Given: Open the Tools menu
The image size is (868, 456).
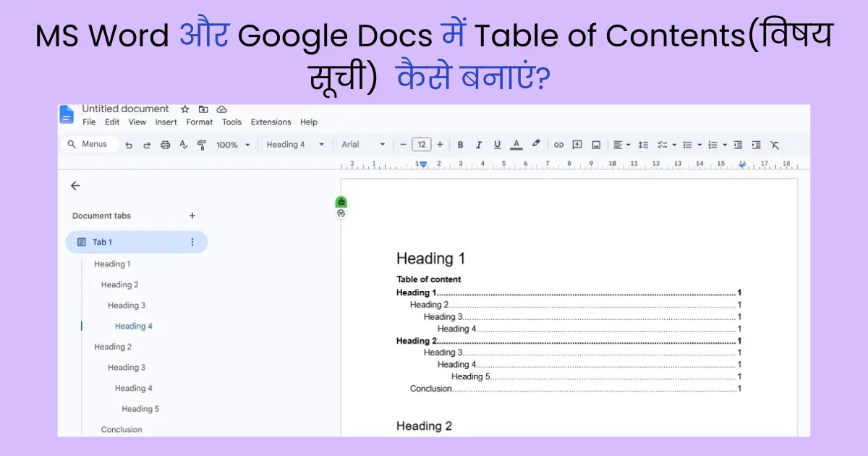Looking at the screenshot, I should tap(231, 122).
